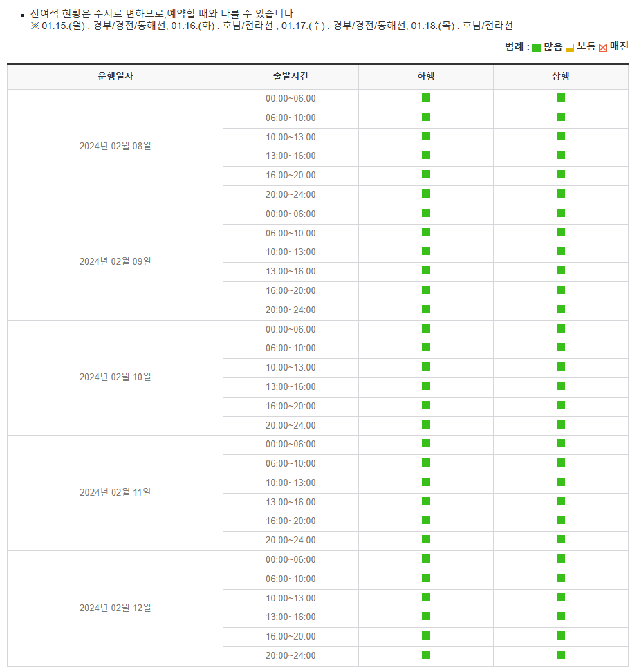Select 하행 seat icon for 02월 12일 10:00~13:00
The image size is (639, 672).
tap(426, 597)
